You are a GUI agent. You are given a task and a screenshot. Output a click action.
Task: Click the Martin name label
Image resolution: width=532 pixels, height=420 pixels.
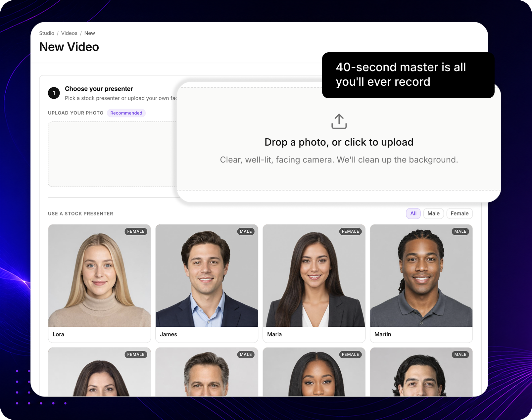pos(383,334)
